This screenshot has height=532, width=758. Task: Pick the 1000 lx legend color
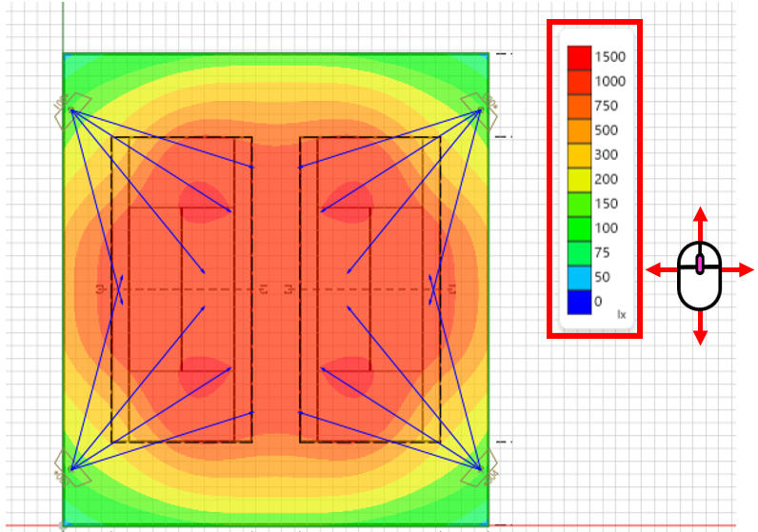tap(579, 82)
